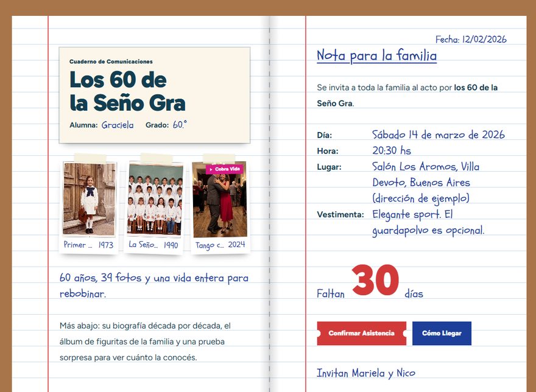
Task: Click the Invitan Mariela y Nico signature
Action: point(366,373)
